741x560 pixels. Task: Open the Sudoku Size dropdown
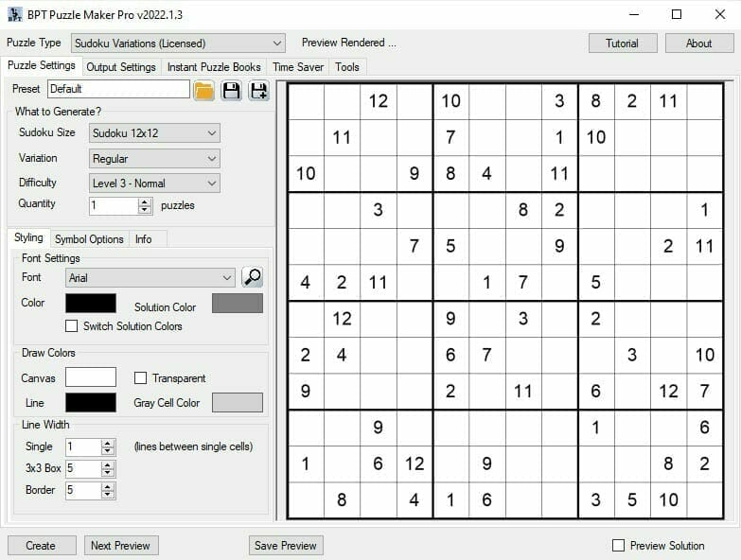pyautogui.click(x=154, y=133)
